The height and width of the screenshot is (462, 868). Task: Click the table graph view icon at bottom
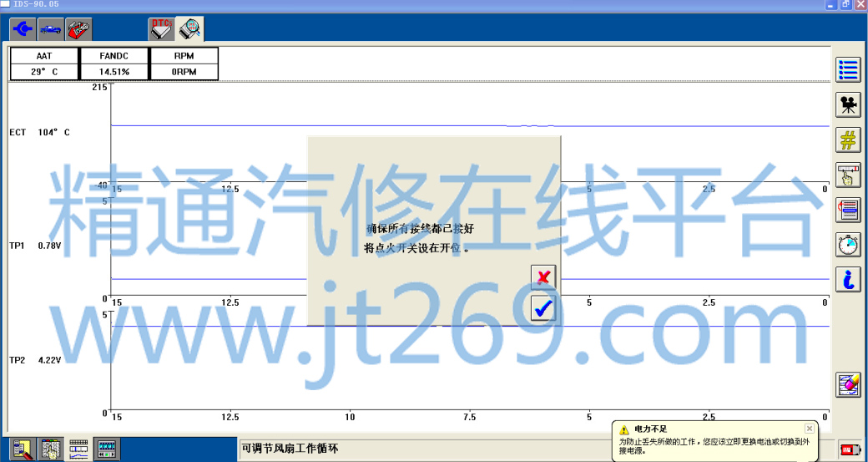pyautogui.click(x=78, y=449)
